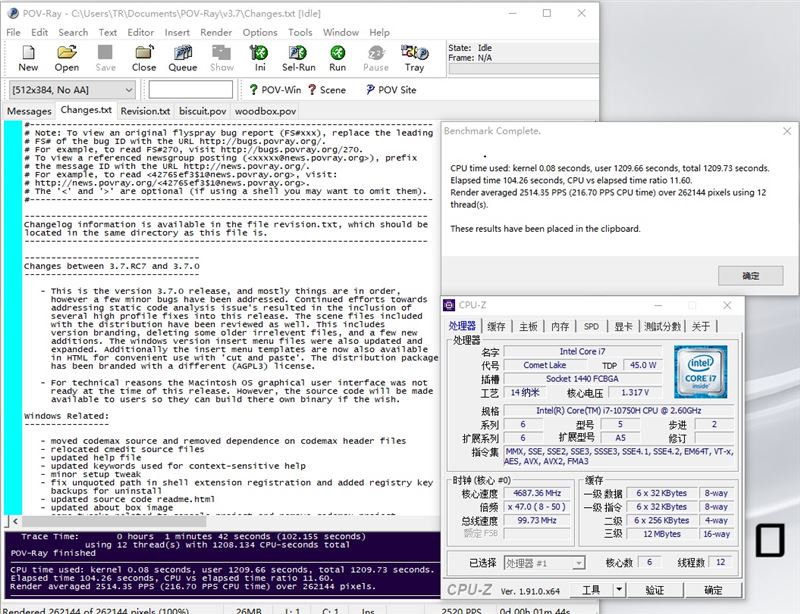
Task: Open the woodbox.pov tab
Action: 265,111
